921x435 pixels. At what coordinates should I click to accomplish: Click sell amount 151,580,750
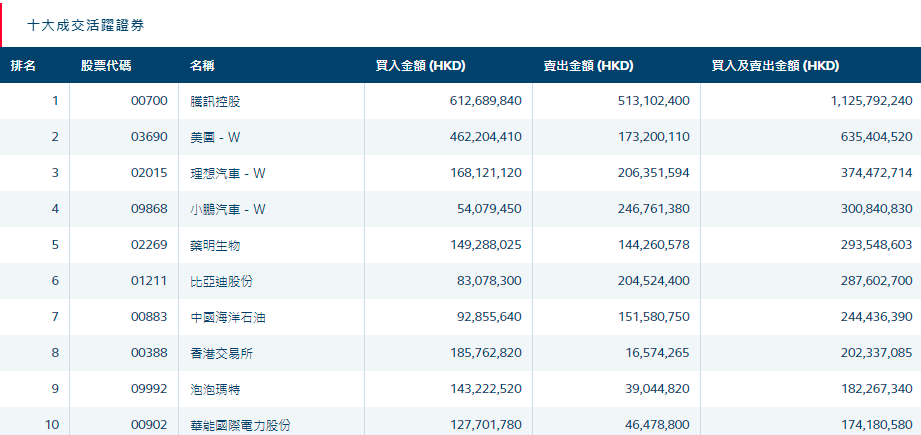tap(654, 317)
